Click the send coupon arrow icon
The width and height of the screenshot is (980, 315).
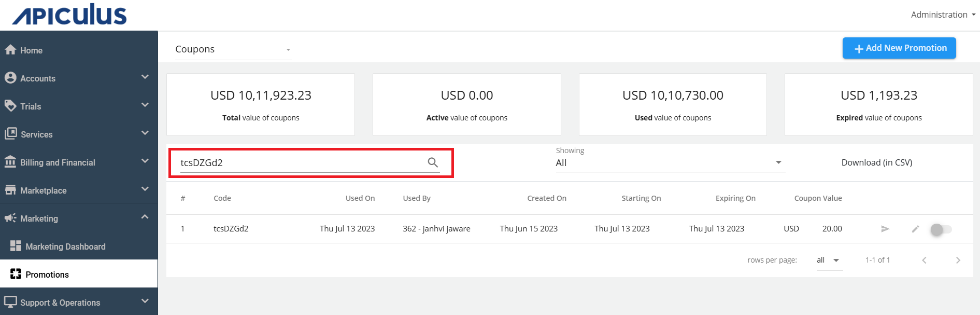885,229
